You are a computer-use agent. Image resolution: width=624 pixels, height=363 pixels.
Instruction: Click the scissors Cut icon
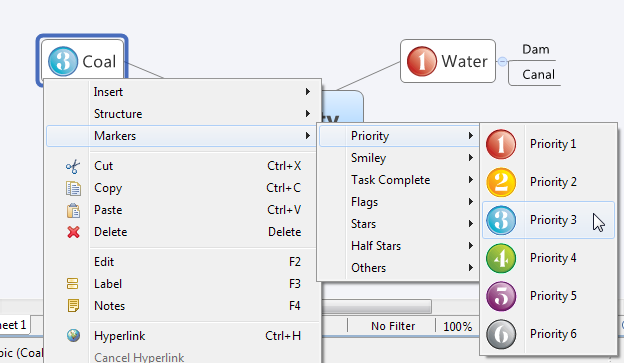pyautogui.click(x=73, y=166)
